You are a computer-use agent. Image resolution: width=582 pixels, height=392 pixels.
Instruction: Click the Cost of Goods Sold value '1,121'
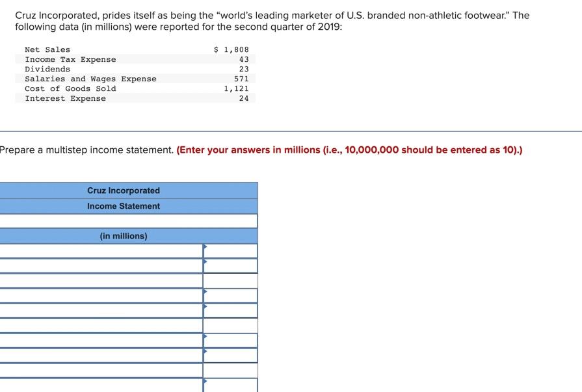click(x=236, y=88)
